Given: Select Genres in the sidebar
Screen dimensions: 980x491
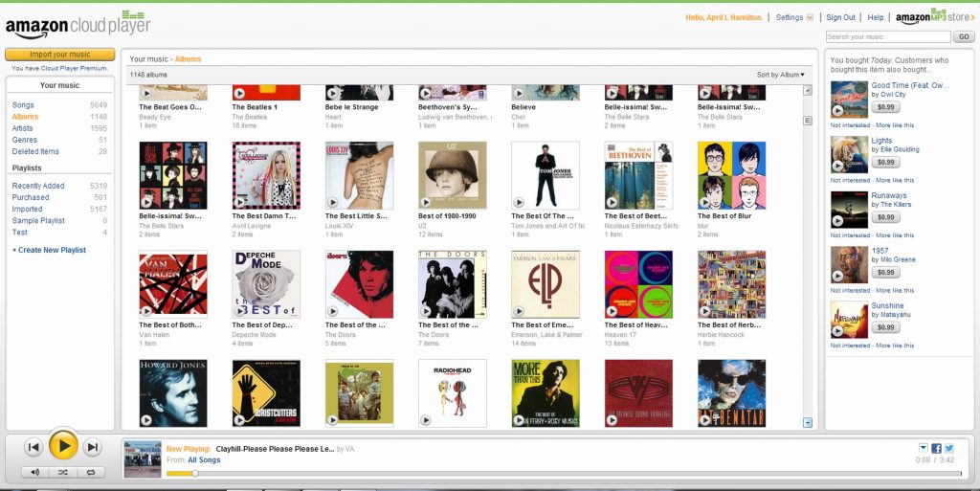Looking at the screenshot, I should 24,140.
